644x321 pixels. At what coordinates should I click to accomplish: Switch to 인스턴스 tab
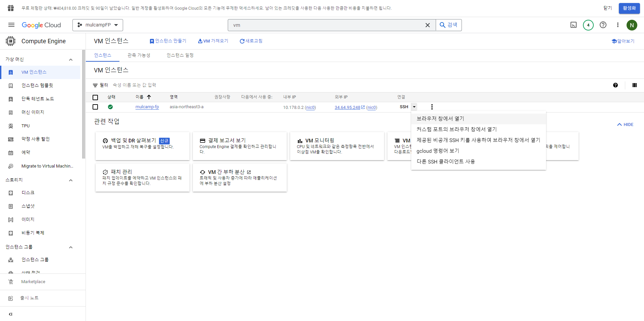coord(103,55)
